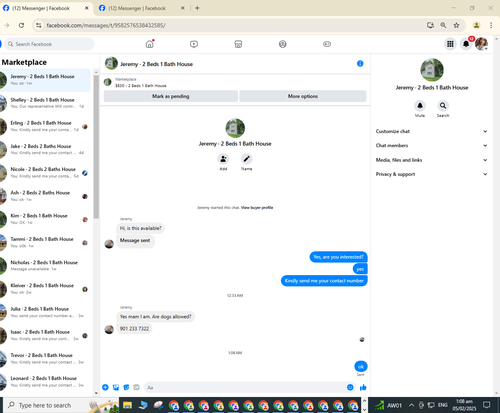Open emoji picker in message box
The height and width of the screenshot is (413, 500).
point(350,387)
